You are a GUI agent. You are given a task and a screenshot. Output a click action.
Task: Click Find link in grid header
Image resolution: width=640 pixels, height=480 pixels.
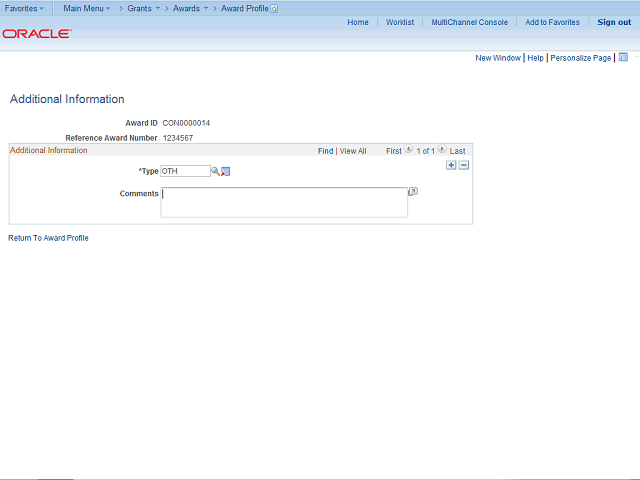pos(325,151)
